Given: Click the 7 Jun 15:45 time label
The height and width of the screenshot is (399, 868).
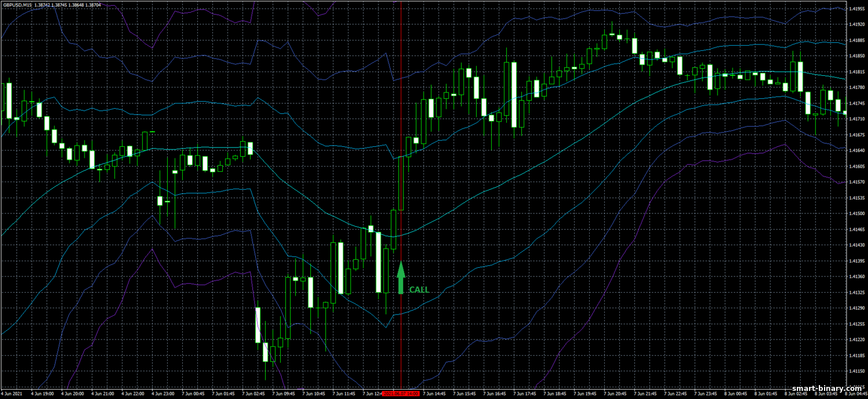Looking at the screenshot, I should [x=464, y=393].
